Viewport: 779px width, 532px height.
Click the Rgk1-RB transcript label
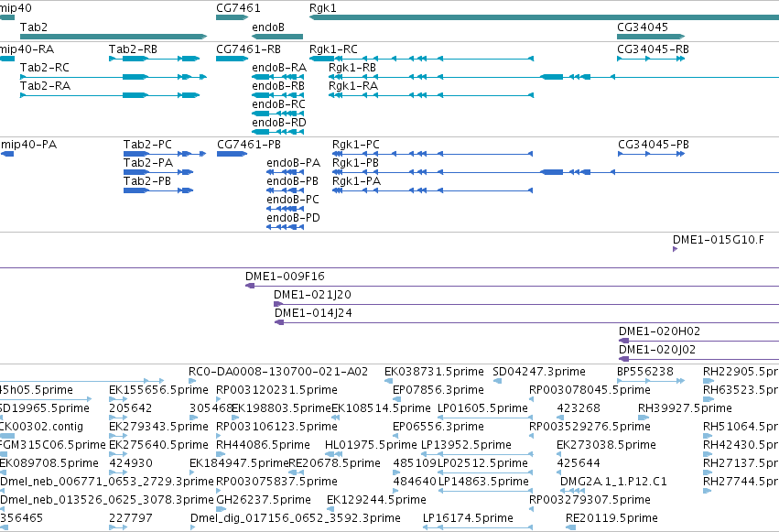[x=352, y=68]
